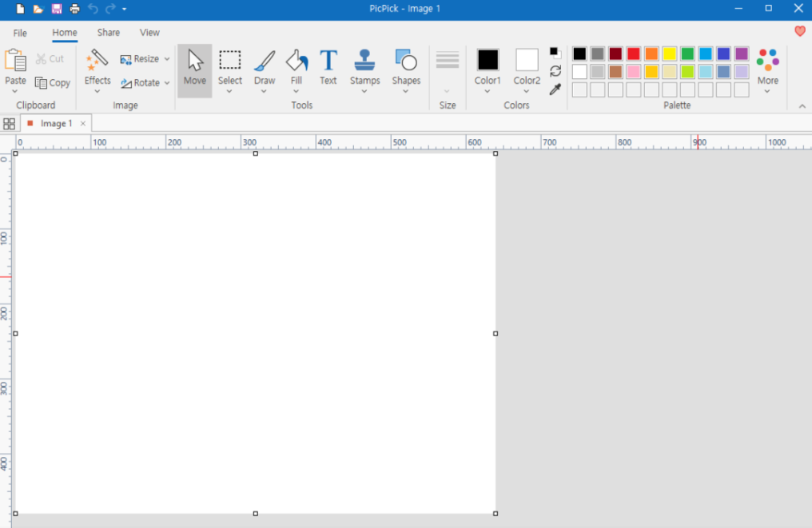Open More palette colors
The width and height of the screenshot is (812, 528).
[767, 71]
